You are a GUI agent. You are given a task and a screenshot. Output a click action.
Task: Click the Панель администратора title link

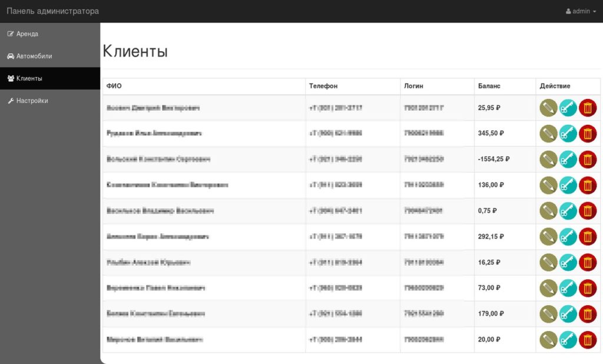click(52, 11)
